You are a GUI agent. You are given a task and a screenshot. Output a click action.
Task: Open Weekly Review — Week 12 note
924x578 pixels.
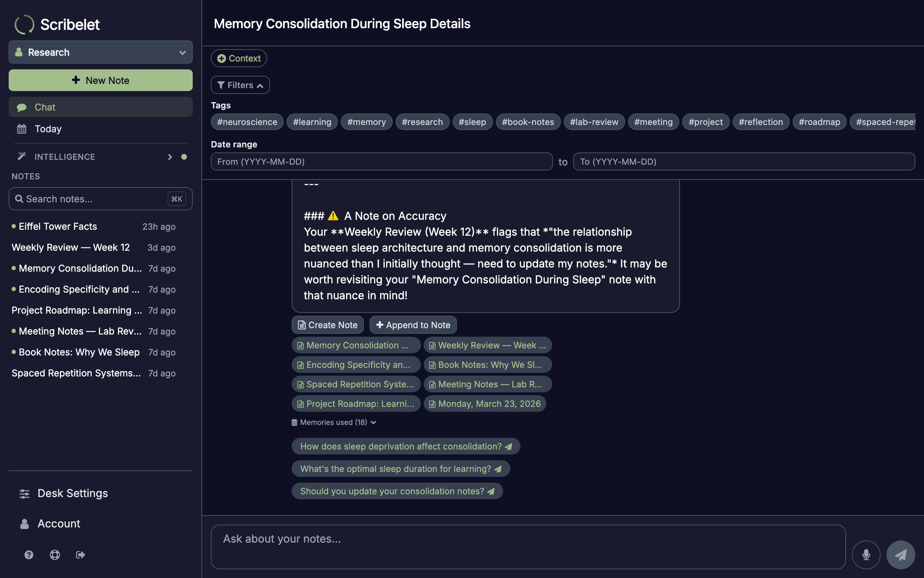[93, 247]
